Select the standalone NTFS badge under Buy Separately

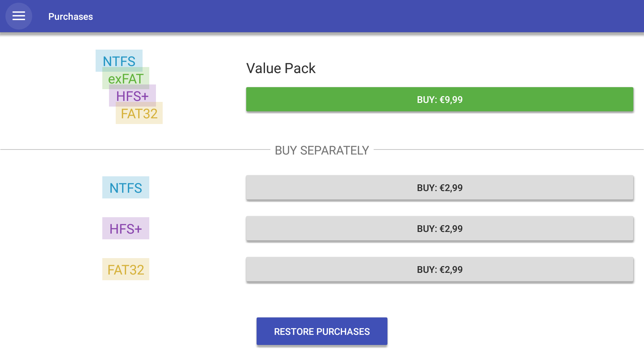click(x=126, y=188)
